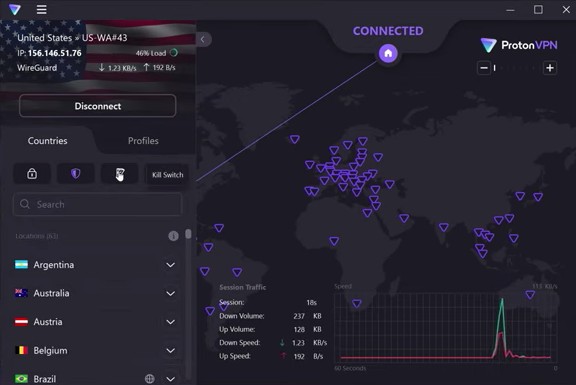Open the hamburger menu
The width and height of the screenshot is (576, 385).
[42, 10]
